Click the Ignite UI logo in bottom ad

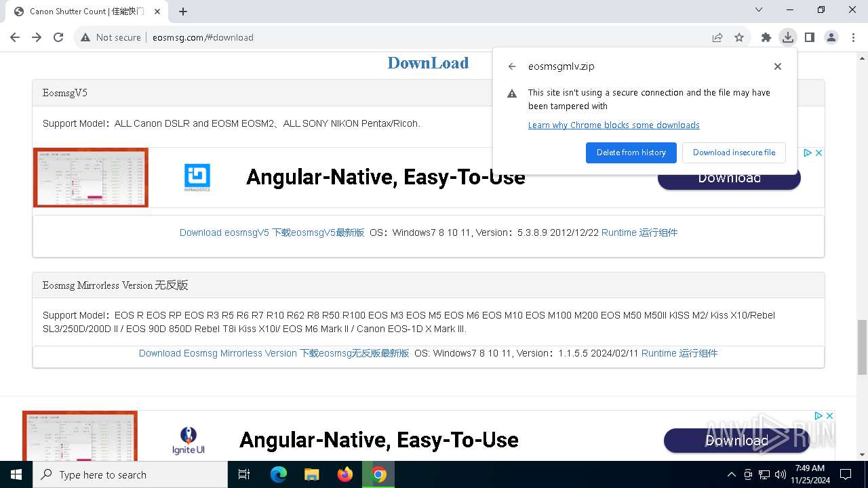[189, 441]
